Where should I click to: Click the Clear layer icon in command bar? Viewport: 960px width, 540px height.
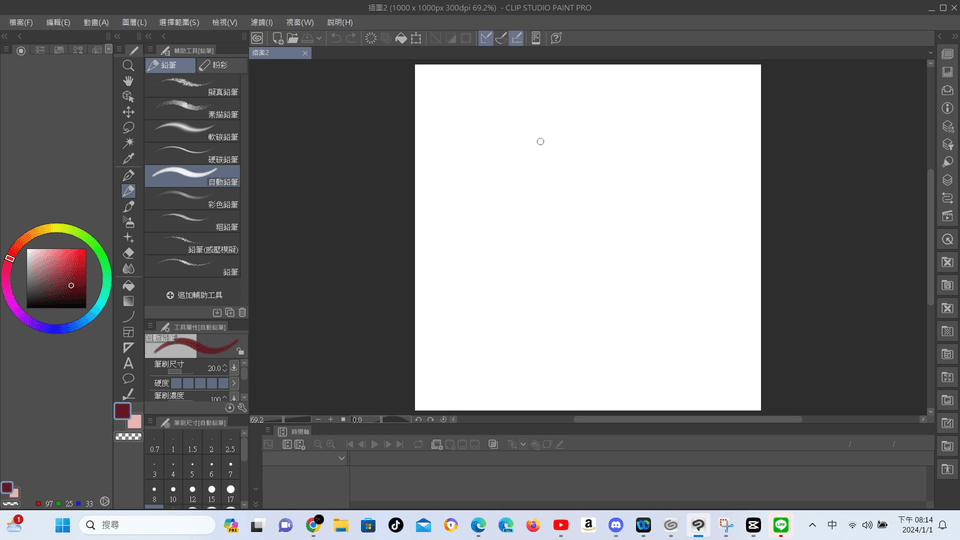tap(371, 38)
